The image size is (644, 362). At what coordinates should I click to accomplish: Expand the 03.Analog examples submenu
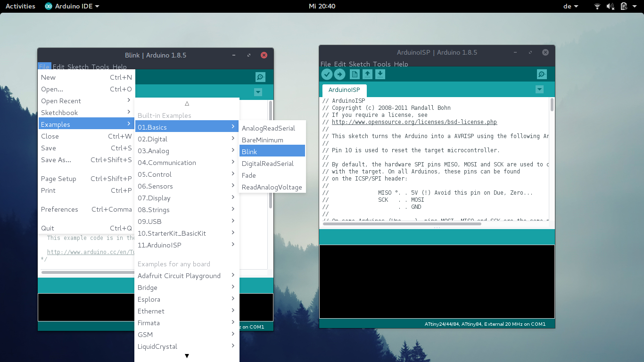coord(187,151)
